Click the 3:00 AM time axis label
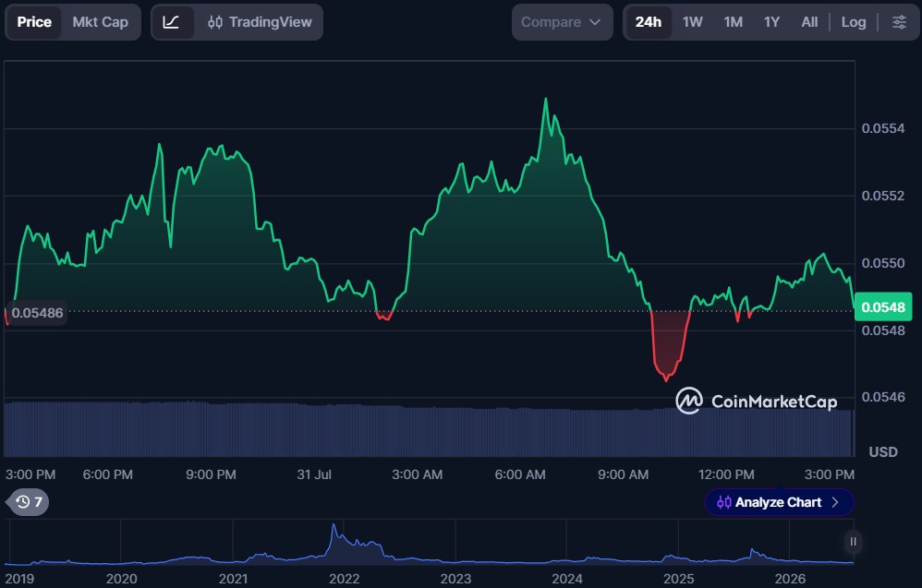 tap(418, 474)
